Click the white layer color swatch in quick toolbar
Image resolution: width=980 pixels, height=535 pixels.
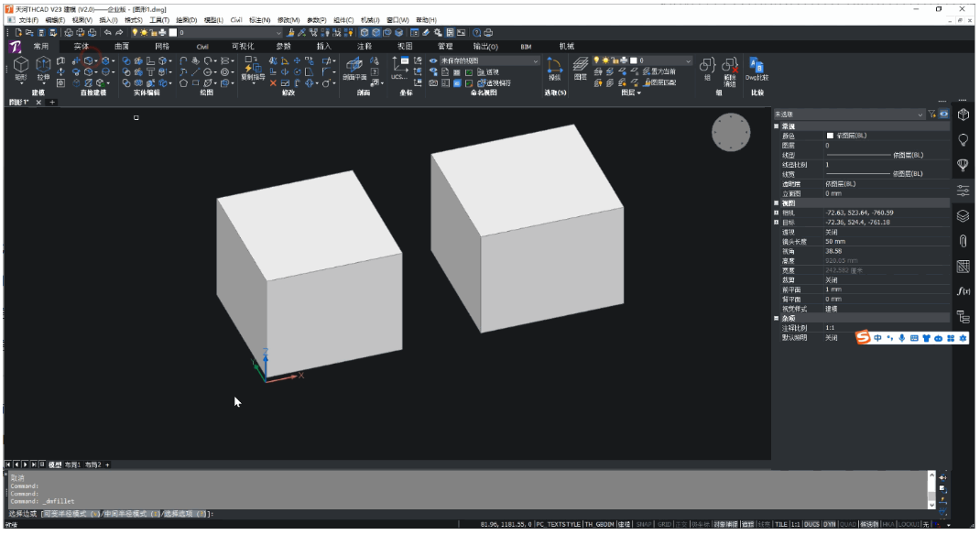click(173, 32)
